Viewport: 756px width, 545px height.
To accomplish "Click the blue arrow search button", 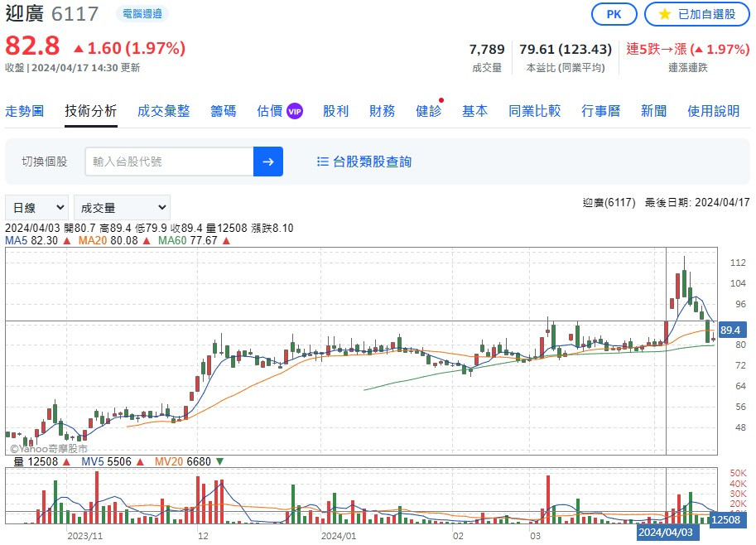I will pos(268,162).
